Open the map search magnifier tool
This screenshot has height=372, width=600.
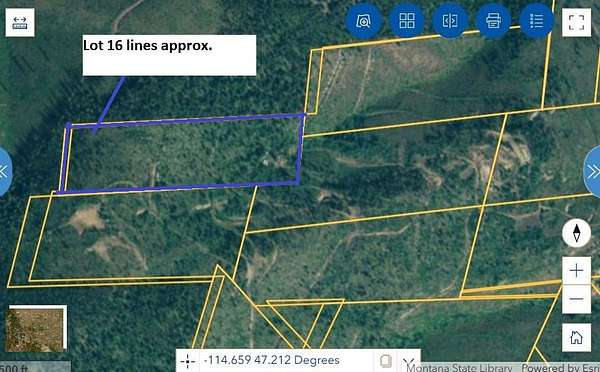point(363,21)
